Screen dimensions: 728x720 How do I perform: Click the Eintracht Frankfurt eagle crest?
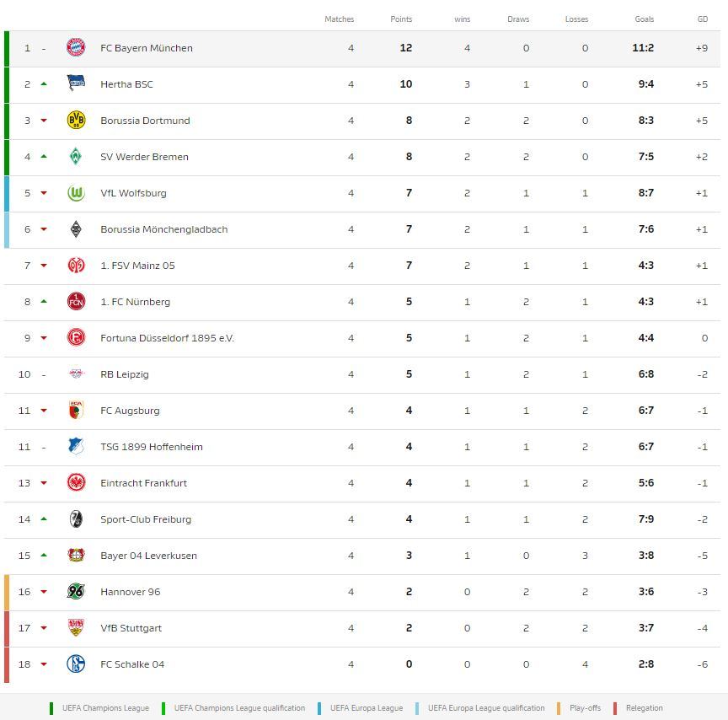click(76, 483)
